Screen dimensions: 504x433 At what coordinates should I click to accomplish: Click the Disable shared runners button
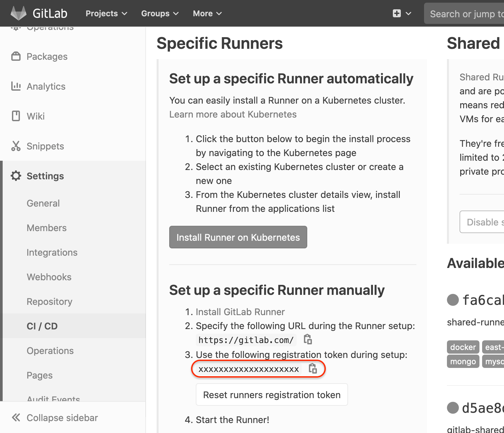482,222
